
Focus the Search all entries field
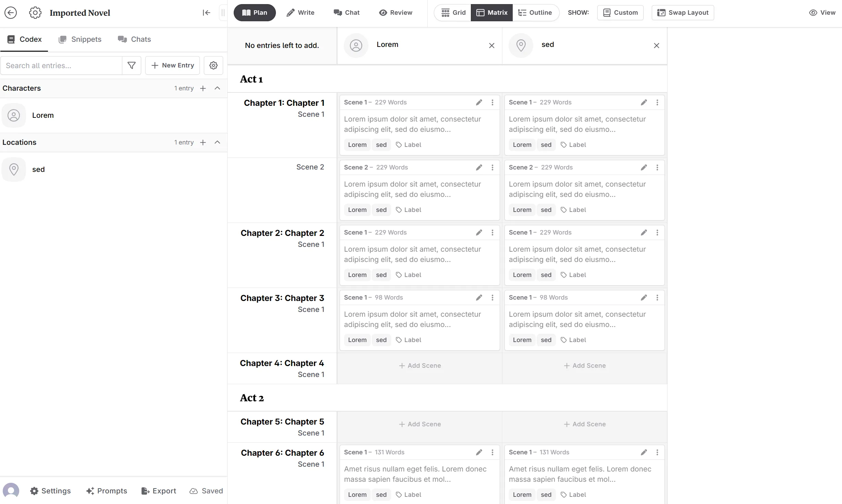[62, 65]
